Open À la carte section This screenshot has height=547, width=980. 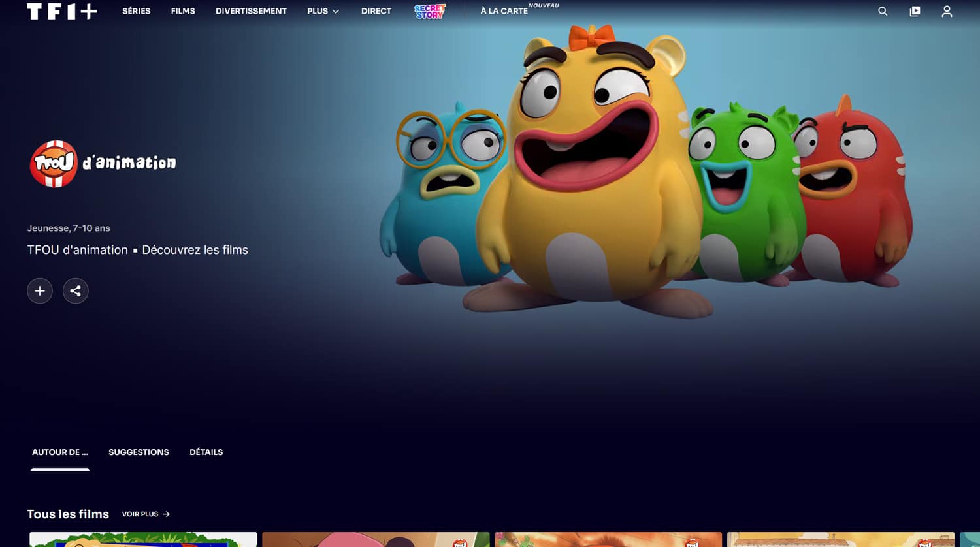(x=504, y=11)
